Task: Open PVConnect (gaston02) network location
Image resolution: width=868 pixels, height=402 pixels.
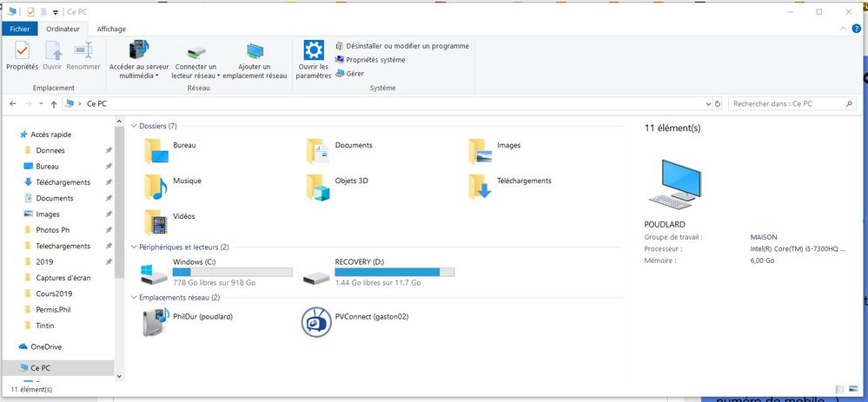Action: pos(316,321)
